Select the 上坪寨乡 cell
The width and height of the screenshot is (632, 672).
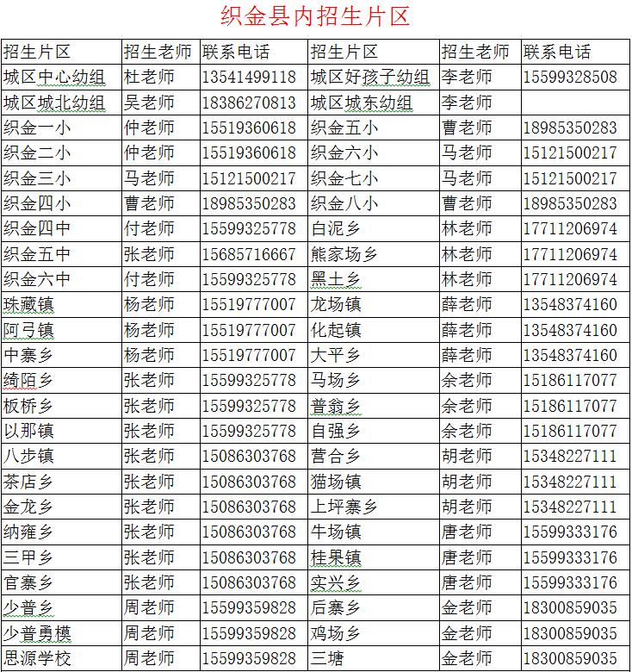click(374, 507)
